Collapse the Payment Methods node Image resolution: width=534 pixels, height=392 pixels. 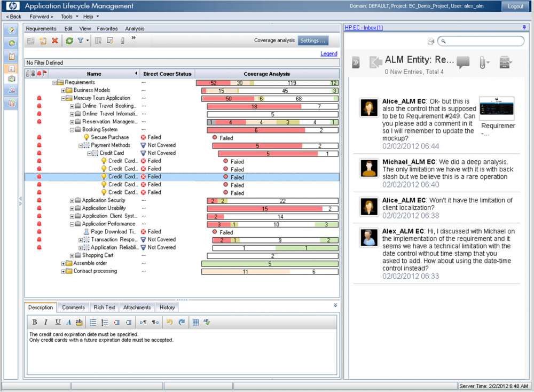coord(81,145)
